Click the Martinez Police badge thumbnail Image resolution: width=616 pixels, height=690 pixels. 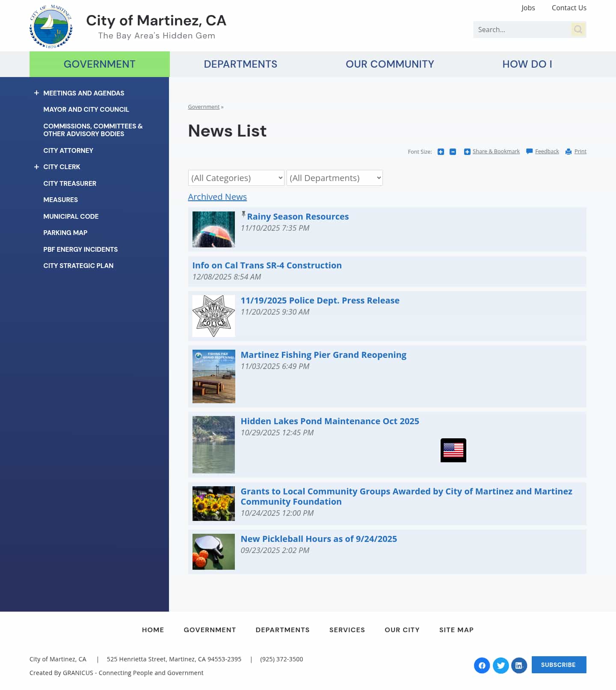point(213,316)
